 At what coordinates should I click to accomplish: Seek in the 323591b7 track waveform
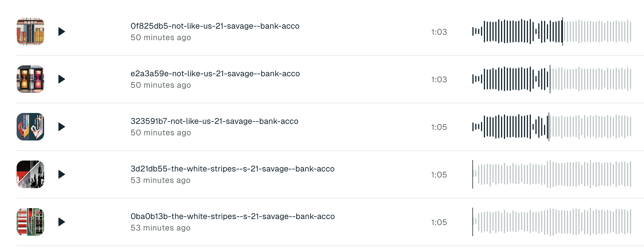(551, 127)
